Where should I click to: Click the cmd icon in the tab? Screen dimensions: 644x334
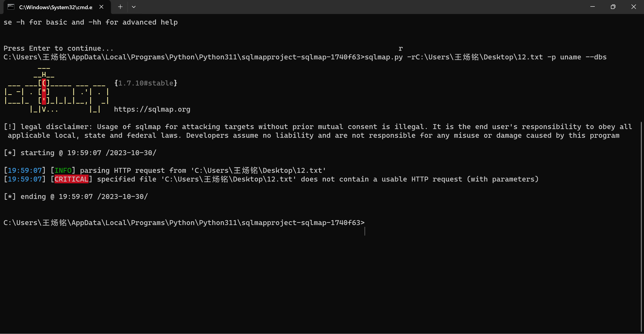pos(11,7)
